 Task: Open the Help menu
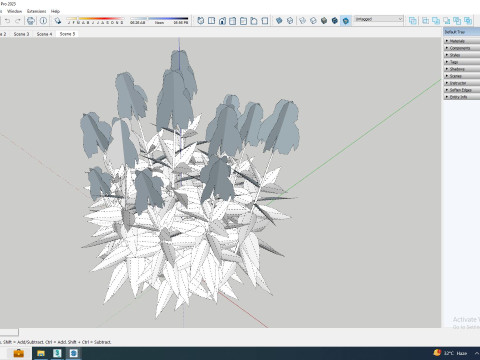pyautogui.click(x=55, y=11)
